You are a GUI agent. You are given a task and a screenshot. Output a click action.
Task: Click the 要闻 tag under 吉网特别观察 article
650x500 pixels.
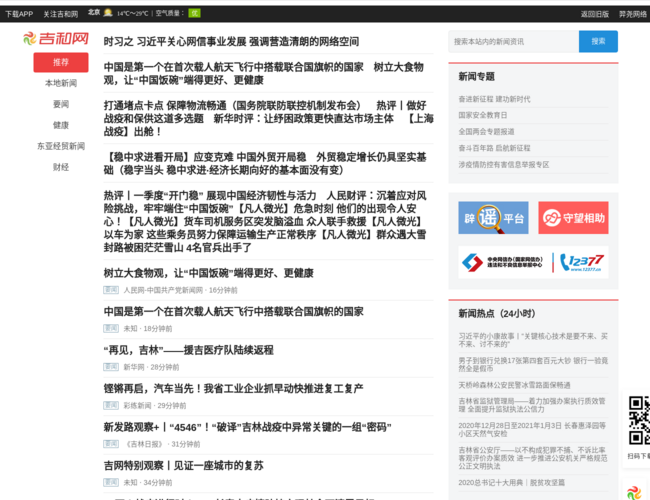point(111,483)
